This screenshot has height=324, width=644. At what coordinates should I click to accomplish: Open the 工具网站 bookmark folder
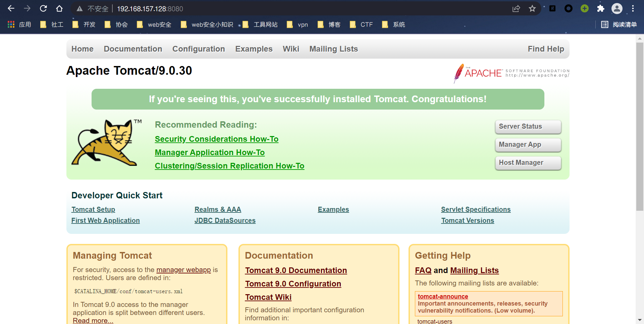(260, 24)
